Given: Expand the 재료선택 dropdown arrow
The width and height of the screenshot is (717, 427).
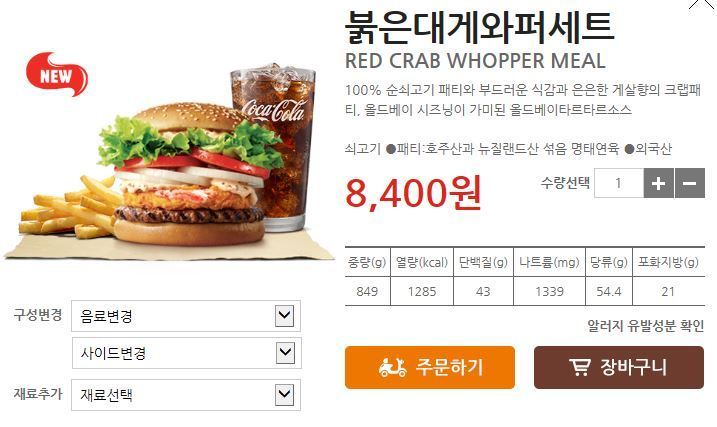Looking at the screenshot, I should 284,395.
